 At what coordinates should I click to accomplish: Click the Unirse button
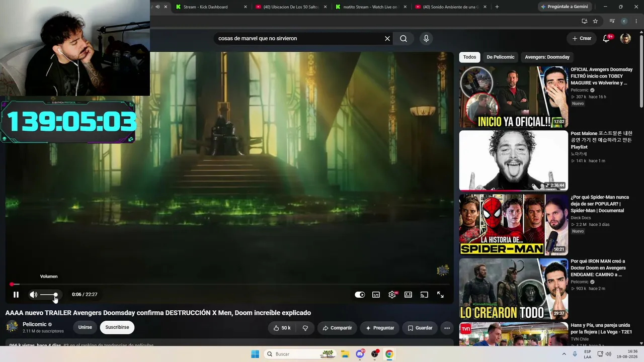pos(85,327)
